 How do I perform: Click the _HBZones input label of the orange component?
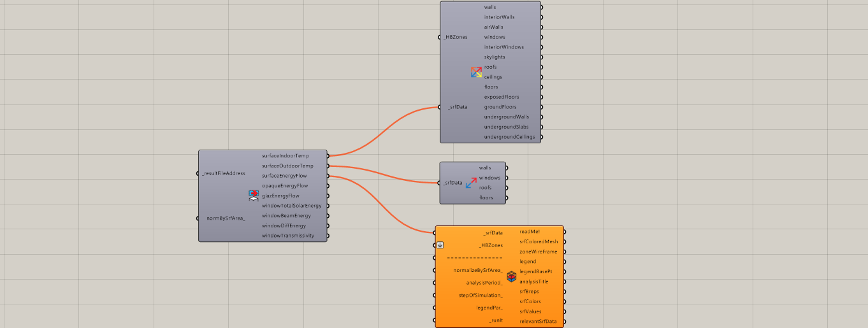click(x=491, y=245)
